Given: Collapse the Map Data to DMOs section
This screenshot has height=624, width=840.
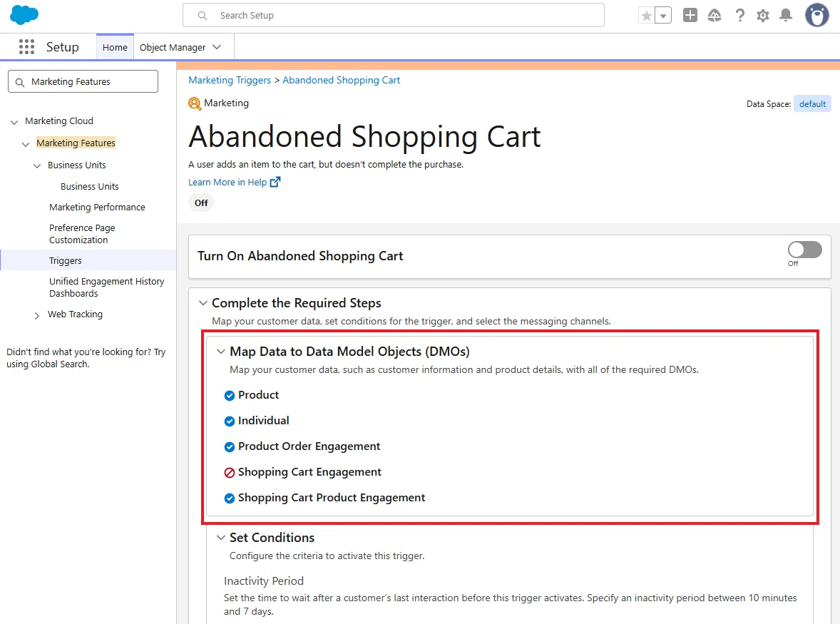Looking at the screenshot, I should coord(221,352).
